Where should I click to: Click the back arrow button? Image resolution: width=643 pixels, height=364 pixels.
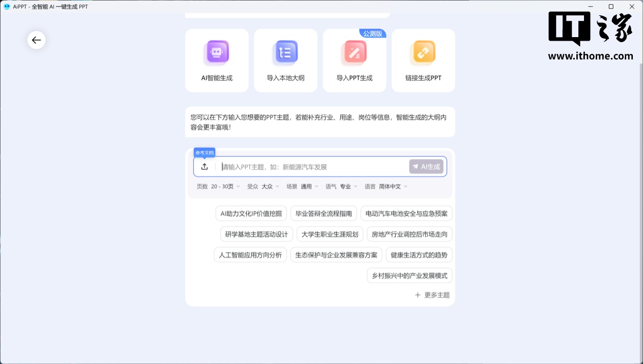pos(36,40)
